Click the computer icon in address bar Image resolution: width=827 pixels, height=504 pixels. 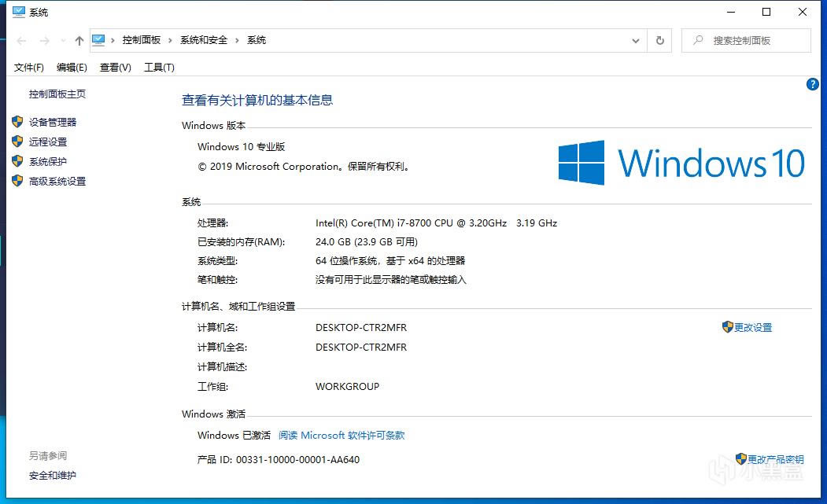pos(98,40)
